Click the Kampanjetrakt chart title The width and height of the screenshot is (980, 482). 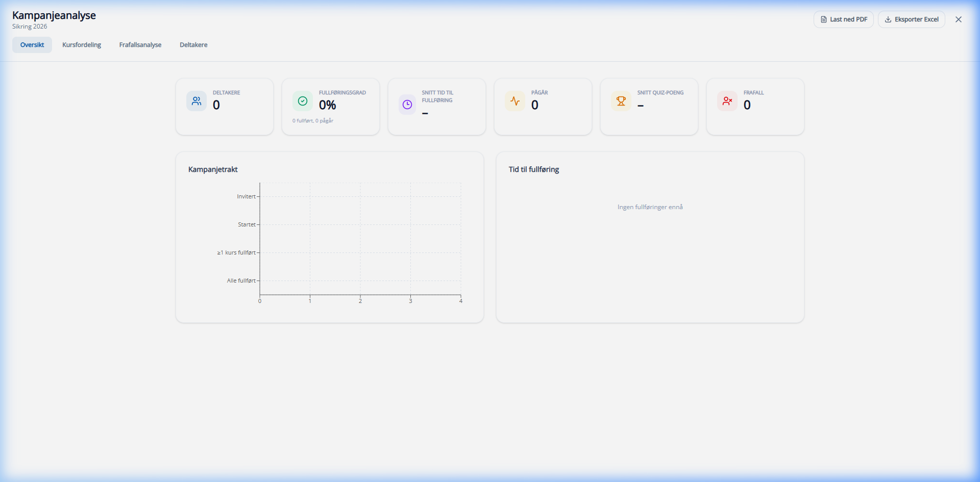coord(213,169)
